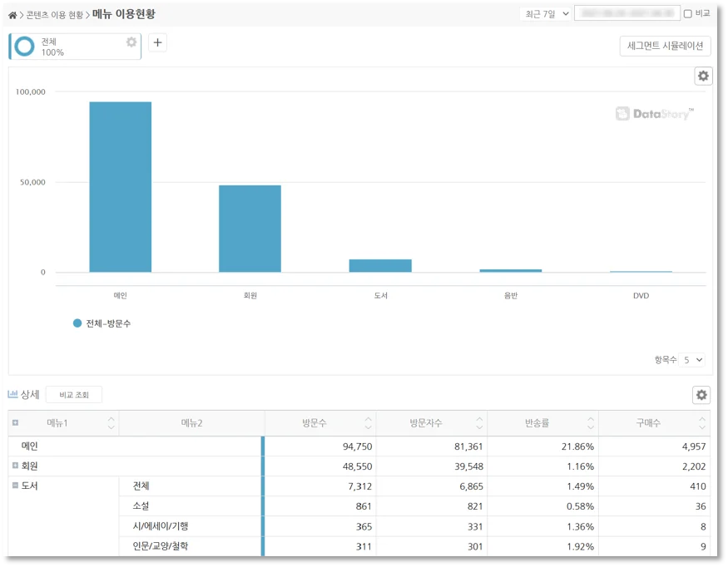Click the DataStory watermark logo
Viewport: 728px width, 567px height.
pyautogui.click(x=654, y=112)
